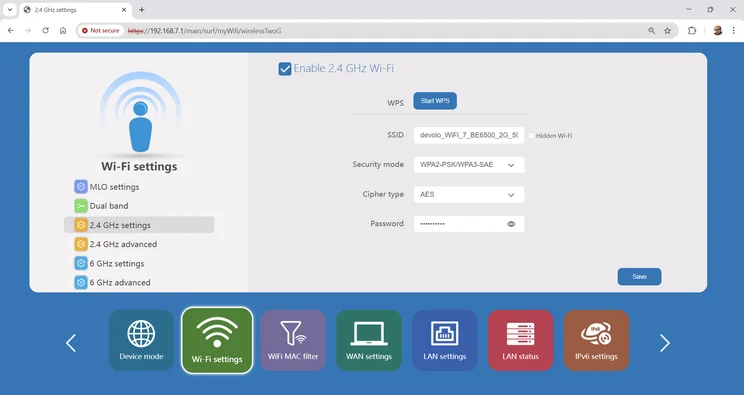
Task: Go to next tiles with right arrow
Action: [665, 343]
